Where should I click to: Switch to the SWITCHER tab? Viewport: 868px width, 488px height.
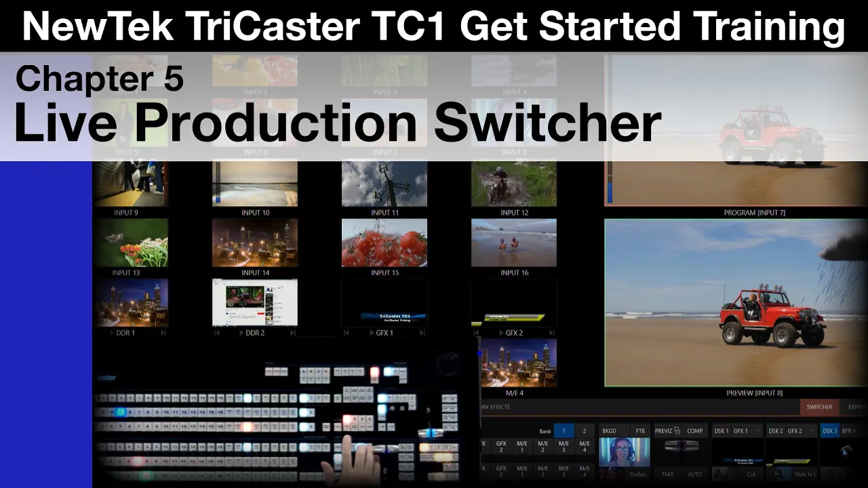point(819,407)
